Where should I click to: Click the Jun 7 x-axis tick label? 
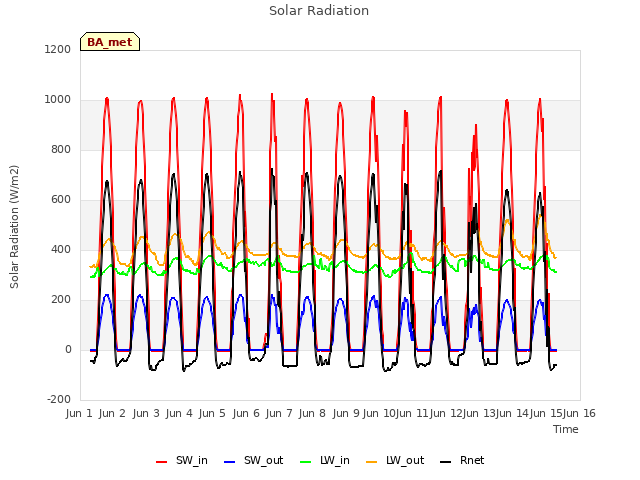point(279,413)
